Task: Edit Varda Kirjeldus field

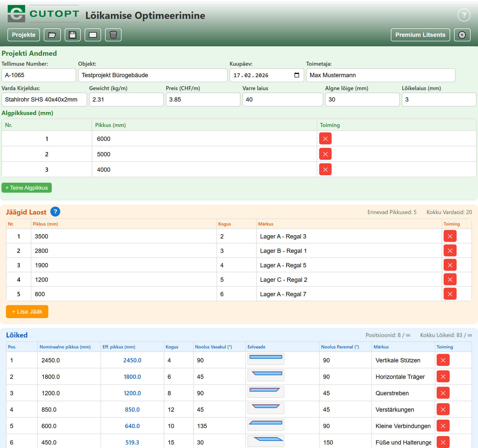Action: click(x=44, y=100)
